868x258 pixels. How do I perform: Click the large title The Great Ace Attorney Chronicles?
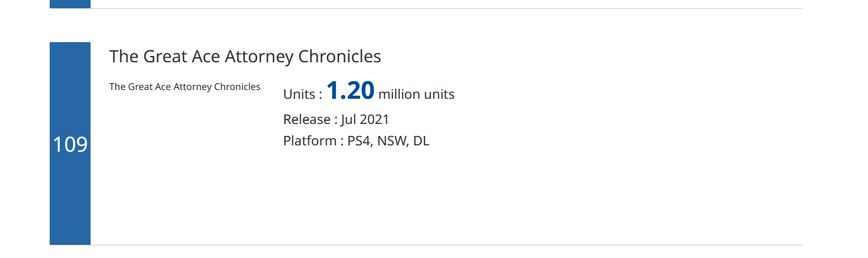[x=245, y=57]
